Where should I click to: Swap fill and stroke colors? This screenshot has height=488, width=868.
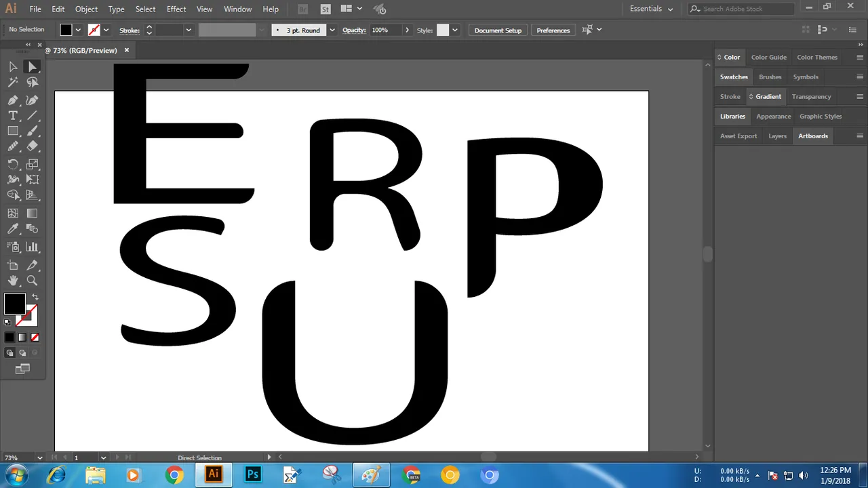[35, 297]
